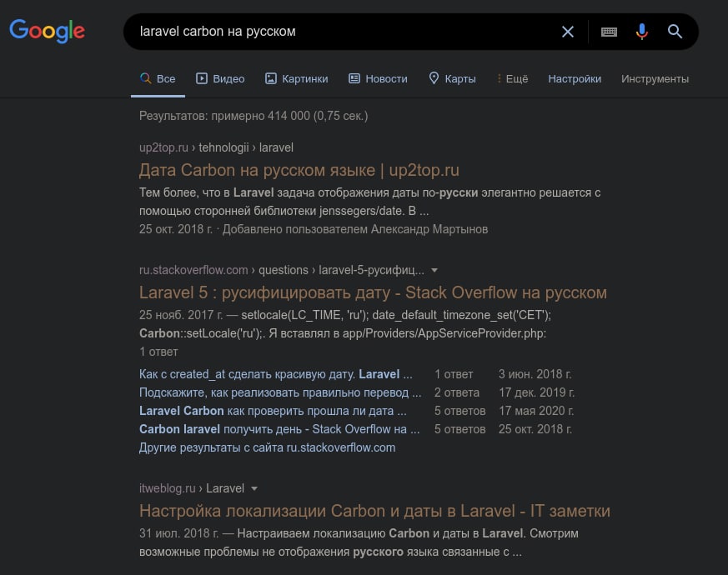Expand dropdown arrow next to itweblog.ru › Laravel
The image size is (728, 575).
pyautogui.click(x=254, y=488)
